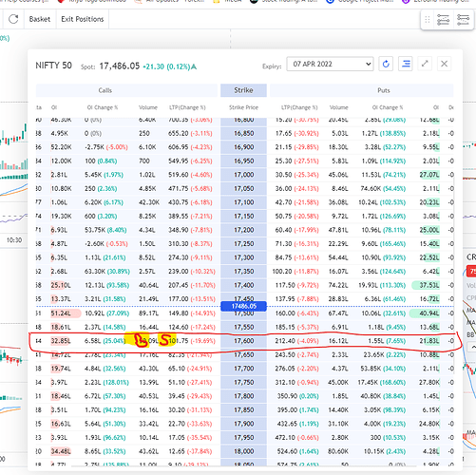
Task: Click call volume 16.16L in the 17,850 row
Action: [x=149, y=410]
